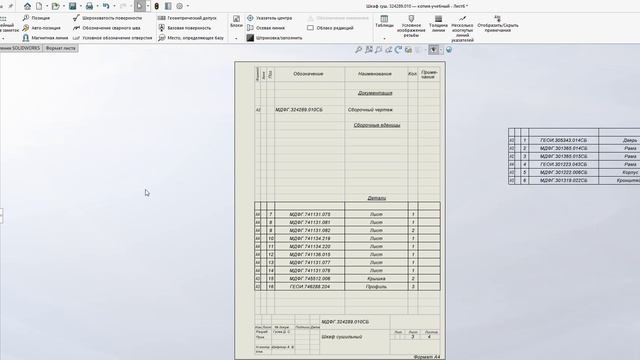
Task: Expand the Options gear dropdown arrow
Action: pos(188,6)
